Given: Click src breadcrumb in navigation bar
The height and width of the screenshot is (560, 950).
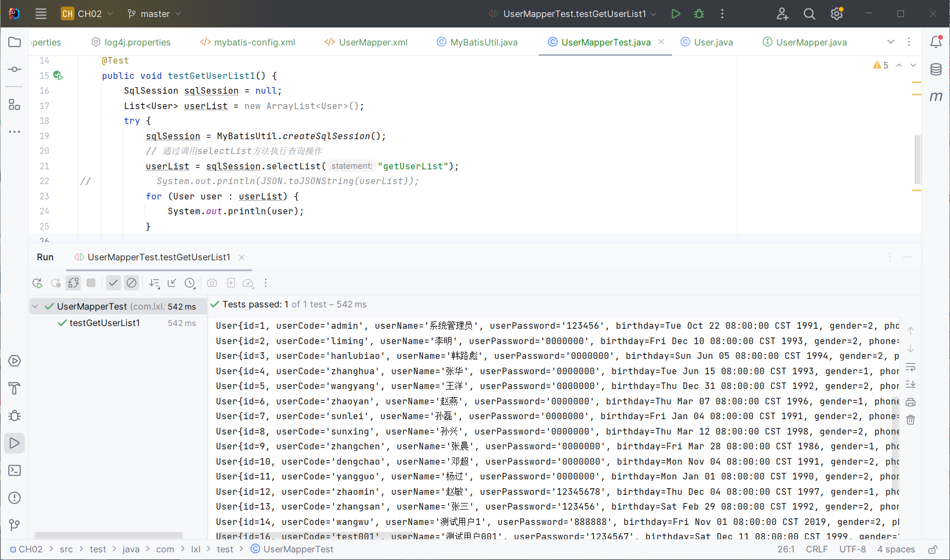Looking at the screenshot, I should 66,549.
